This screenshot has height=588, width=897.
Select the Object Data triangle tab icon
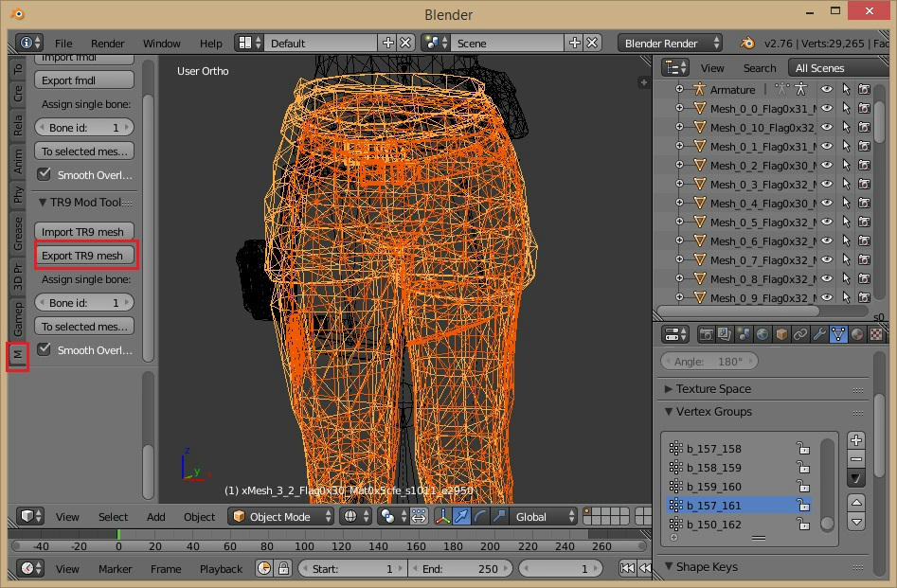pos(838,334)
